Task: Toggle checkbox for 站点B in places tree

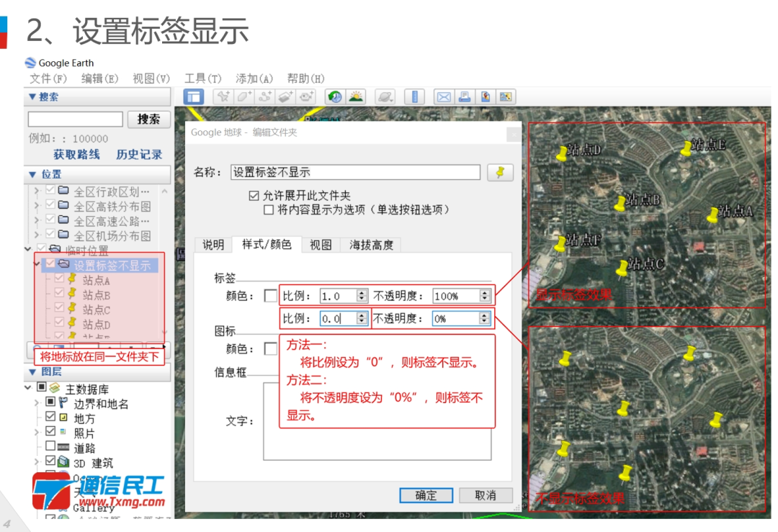Action: click(60, 293)
